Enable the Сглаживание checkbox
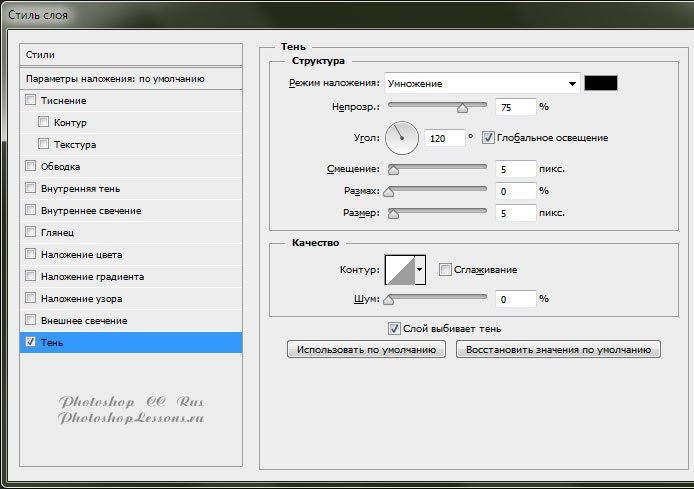Viewport: 694px width, 489px height. 445,269
